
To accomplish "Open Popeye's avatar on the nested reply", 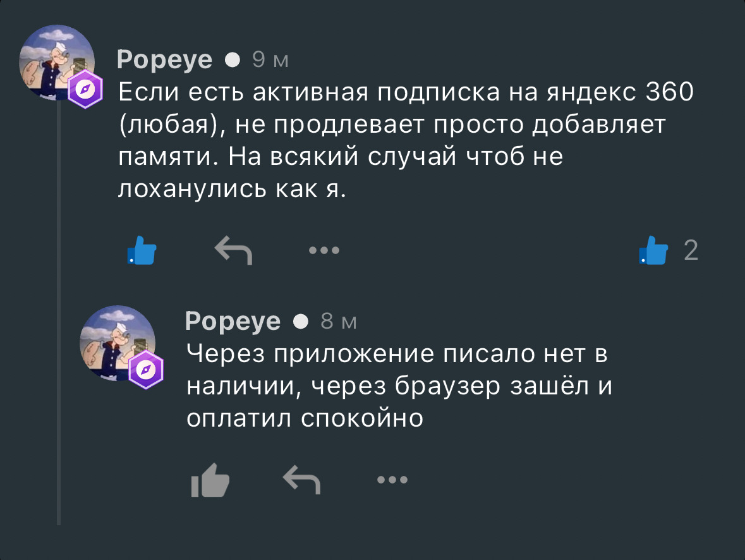I will 118,343.
